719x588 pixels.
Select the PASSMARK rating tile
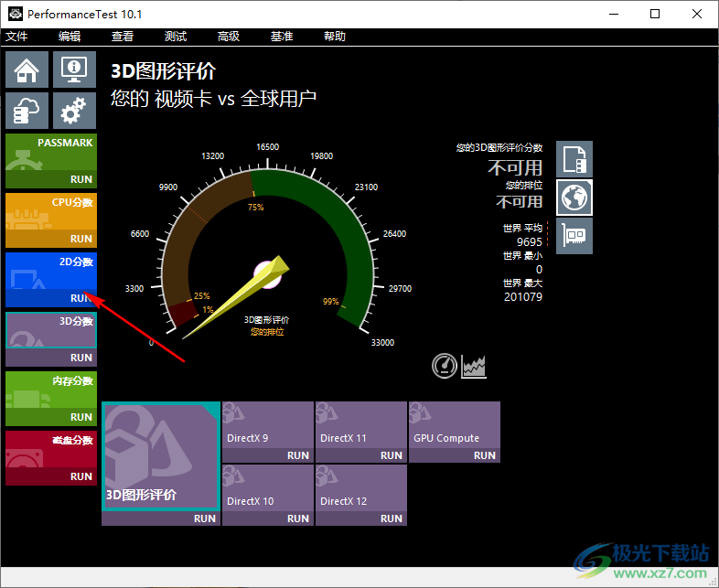coord(51,152)
